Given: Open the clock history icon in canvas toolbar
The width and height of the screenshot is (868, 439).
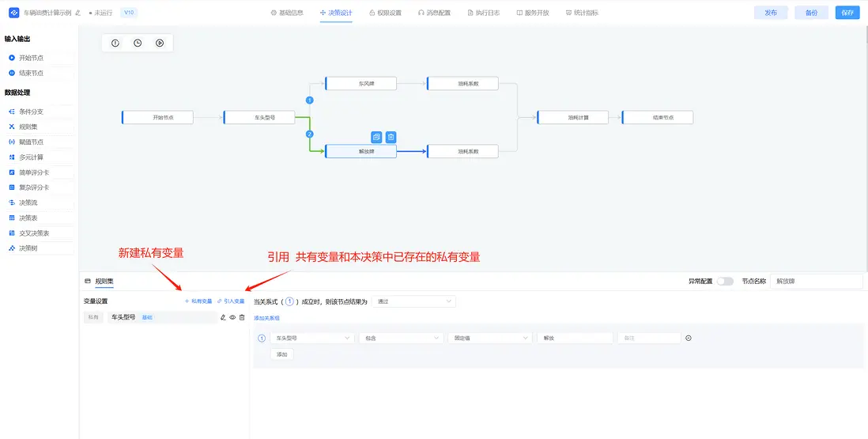Looking at the screenshot, I should (138, 43).
